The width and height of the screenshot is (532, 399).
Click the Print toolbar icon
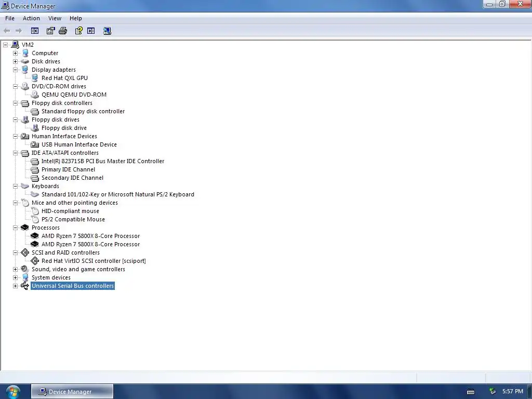pyautogui.click(x=63, y=31)
